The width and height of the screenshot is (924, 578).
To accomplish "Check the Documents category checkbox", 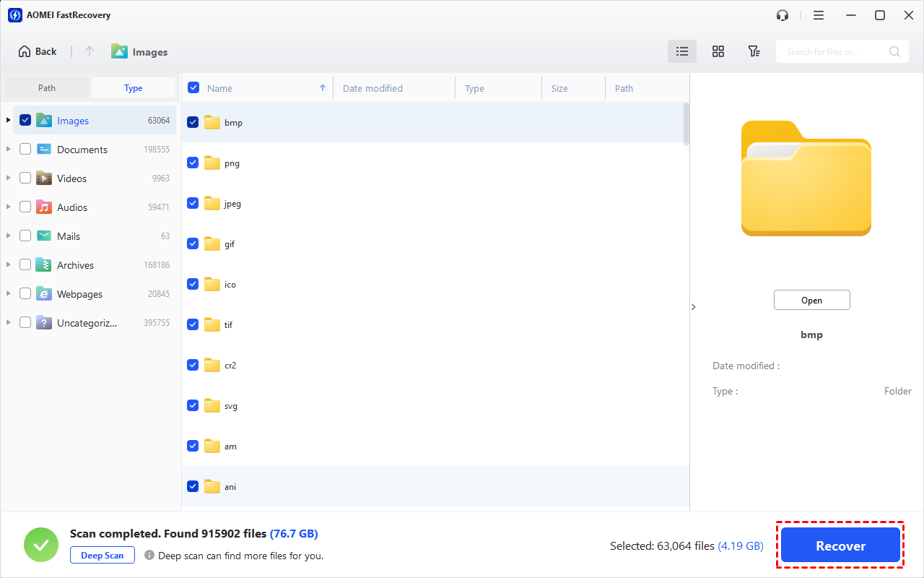I will coord(25,149).
